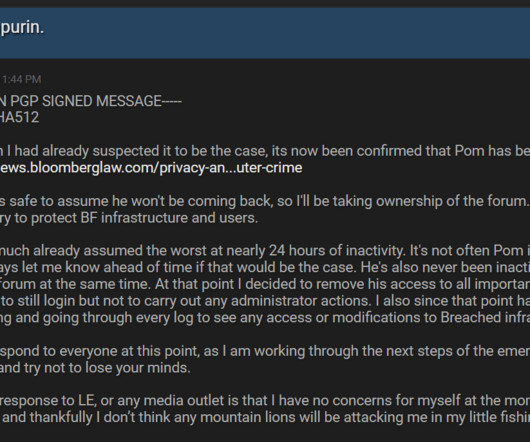The width and height of the screenshot is (530, 442).
Task: Click the "PGP SIGNED MESSAGE" line
Action: pyautogui.click(x=91, y=101)
